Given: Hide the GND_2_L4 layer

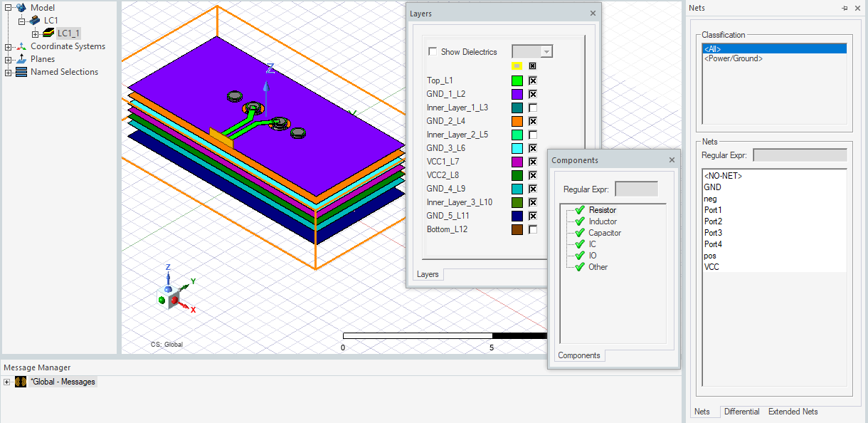Looking at the screenshot, I should click(533, 121).
